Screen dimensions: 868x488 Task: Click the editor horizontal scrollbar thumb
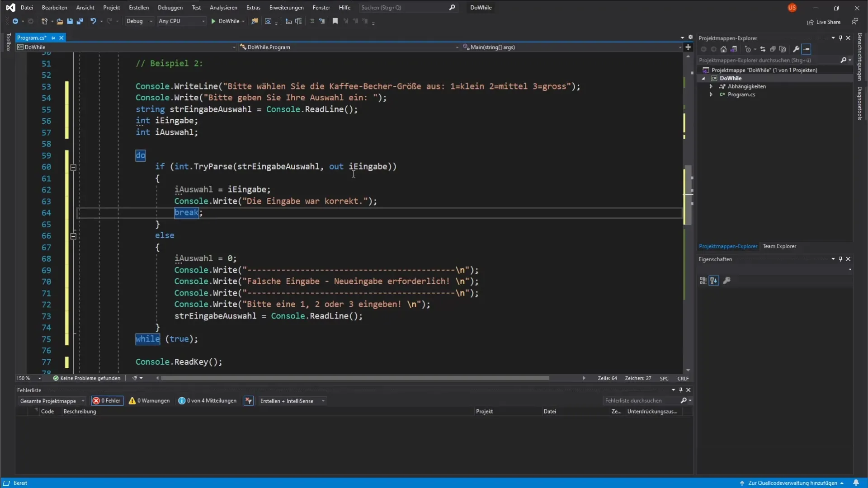[x=355, y=378]
